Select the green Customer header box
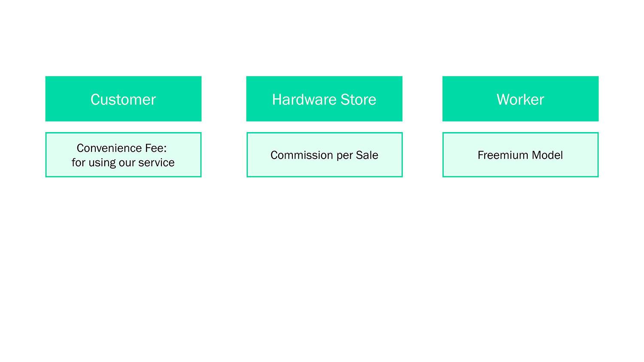This screenshot has height=362, width=644. pos(123,99)
